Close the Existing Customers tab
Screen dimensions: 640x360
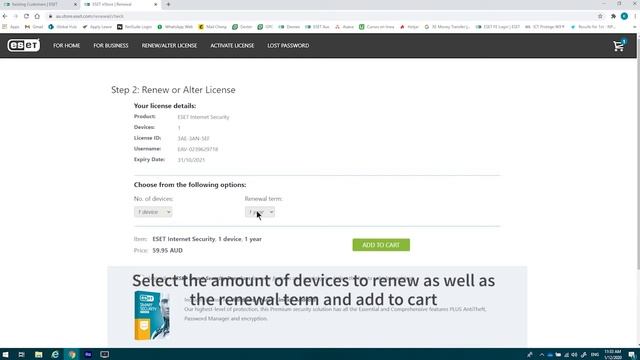point(75,4)
